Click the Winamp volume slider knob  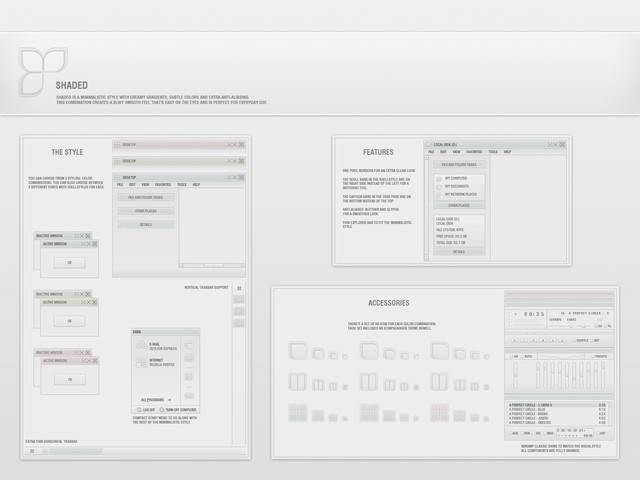[571, 326]
